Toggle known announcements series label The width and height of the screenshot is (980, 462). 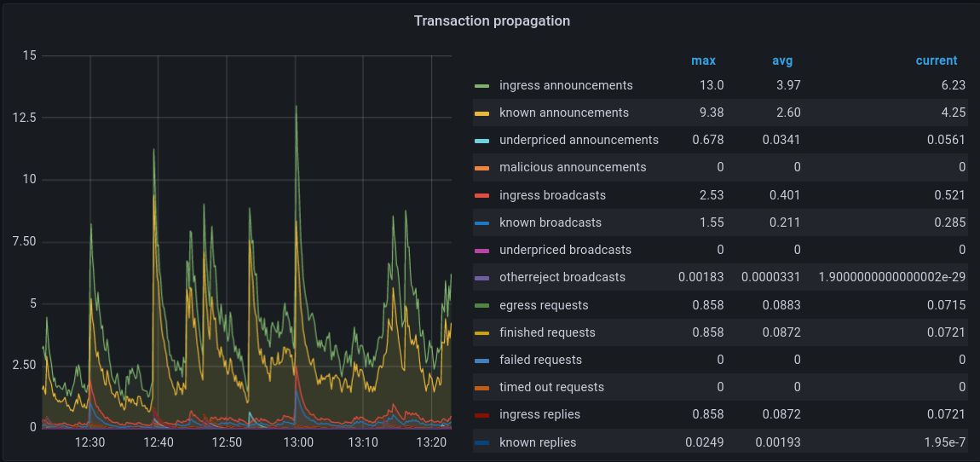coord(563,113)
